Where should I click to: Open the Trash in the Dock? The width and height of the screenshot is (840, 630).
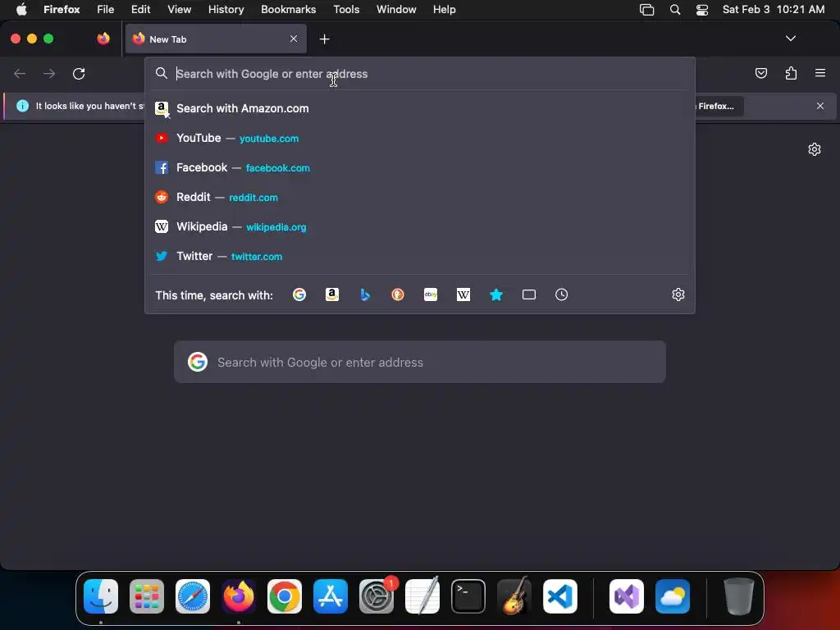739,596
